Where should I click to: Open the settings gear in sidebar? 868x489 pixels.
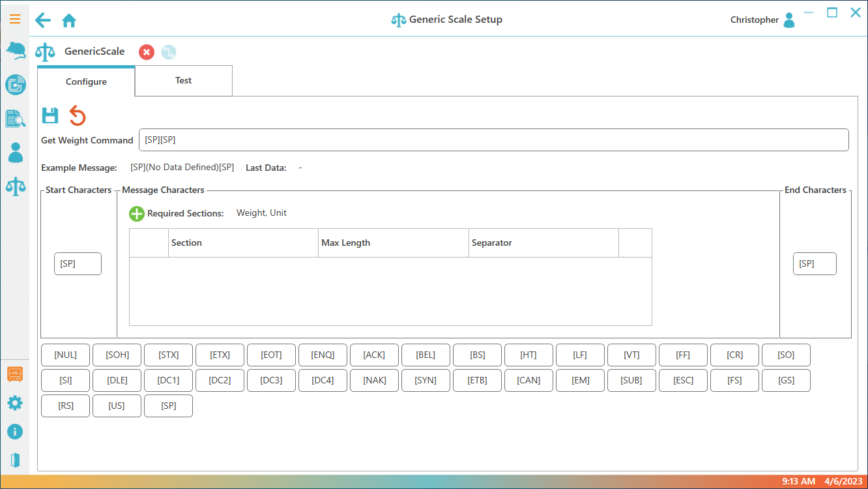[x=15, y=403]
